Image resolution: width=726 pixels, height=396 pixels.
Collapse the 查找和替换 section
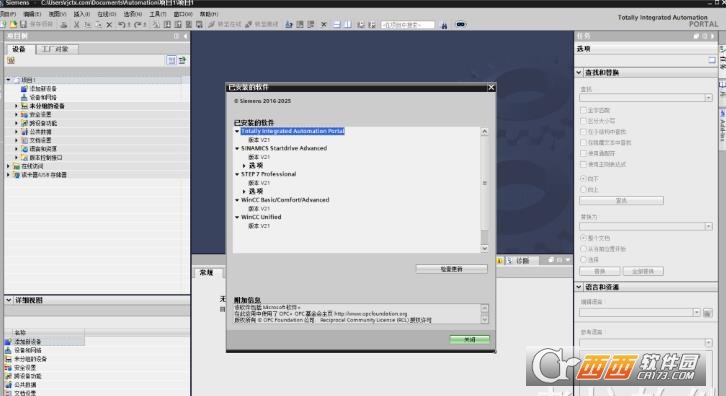click(x=579, y=72)
